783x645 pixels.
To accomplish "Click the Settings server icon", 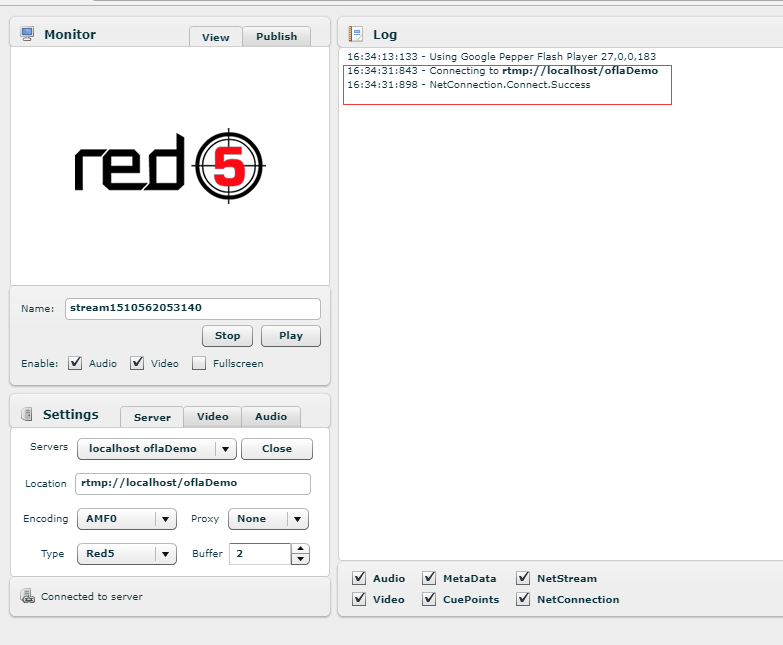I will (x=27, y=414).
